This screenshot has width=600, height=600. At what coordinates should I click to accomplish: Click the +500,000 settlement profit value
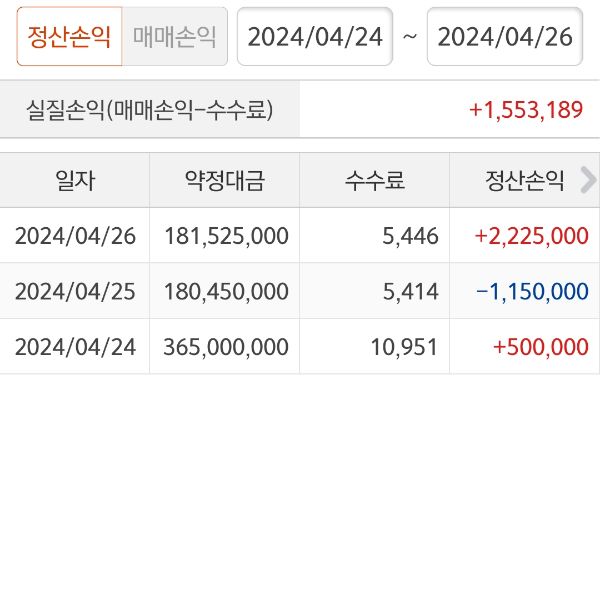coord(540,347)
